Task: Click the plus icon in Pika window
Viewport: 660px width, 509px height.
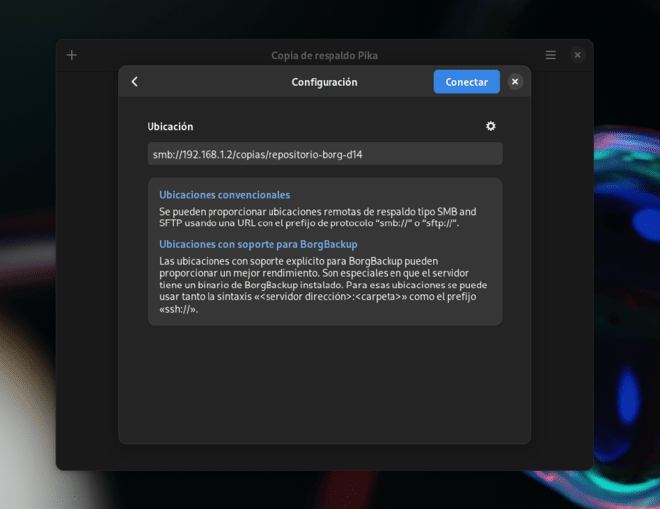Action: pyautogui.click(x=72, y=55)
